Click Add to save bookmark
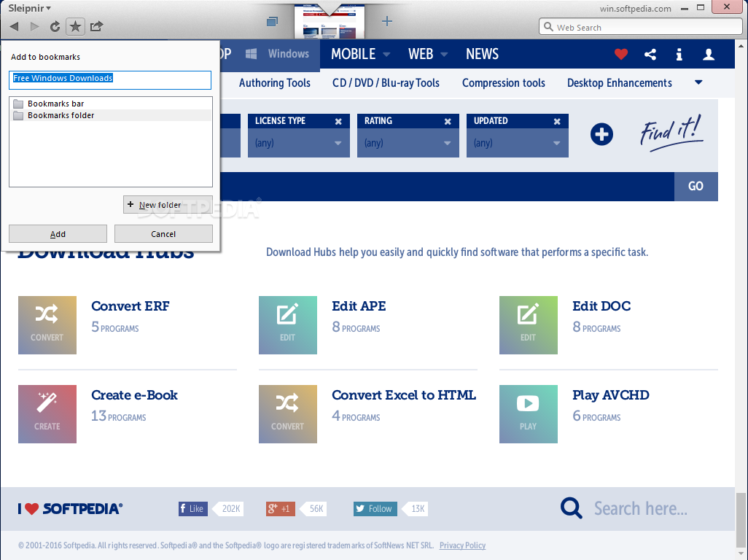The height and width of the screenshot is (560, 748). [58, 234]
